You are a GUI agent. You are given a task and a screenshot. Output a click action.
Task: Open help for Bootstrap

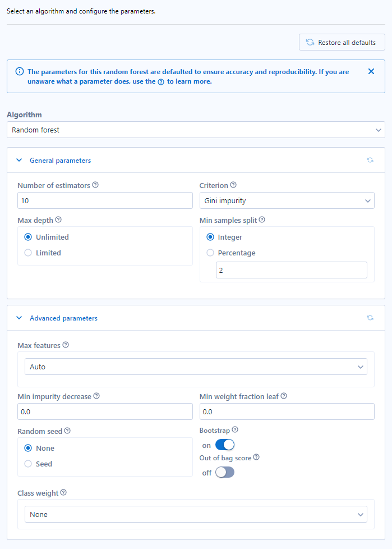[x=235, y=429]
